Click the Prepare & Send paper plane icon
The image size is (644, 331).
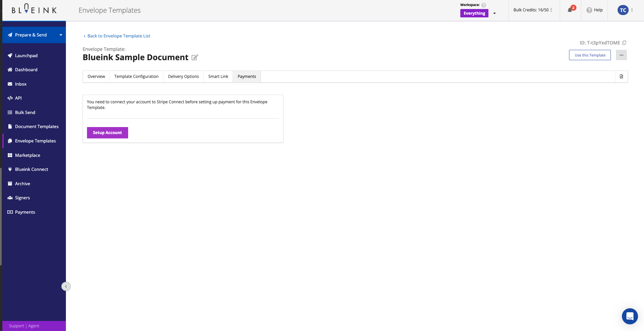point(10,35)
